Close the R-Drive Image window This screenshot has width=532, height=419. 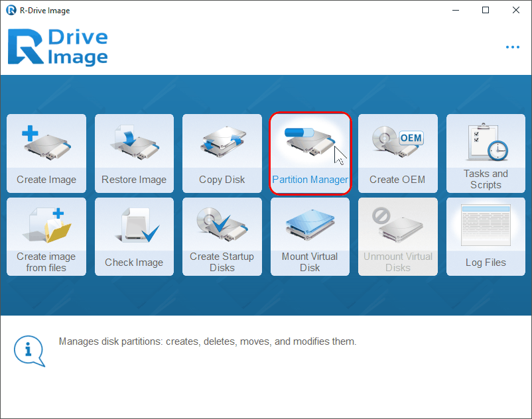click(x=515, y=10)
